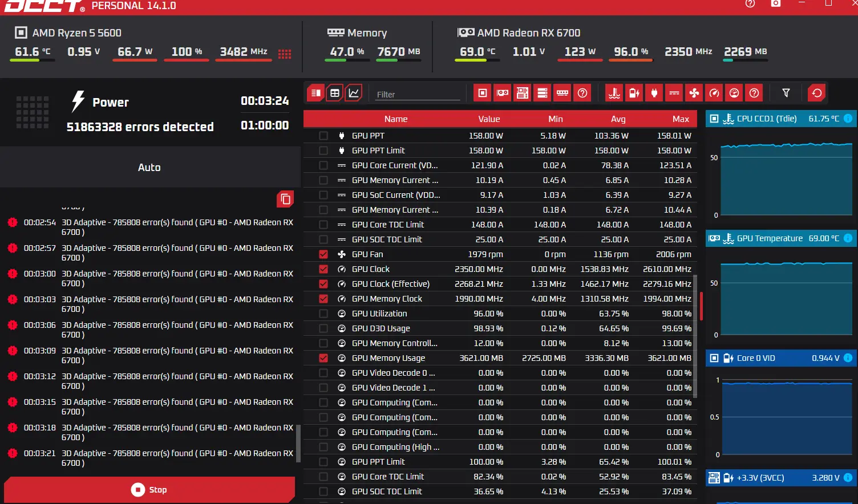The height and width of the screenshot is (504, 858).
Task: Select the +3.3V (3VCC) graph header
Action: coord(780,478)
